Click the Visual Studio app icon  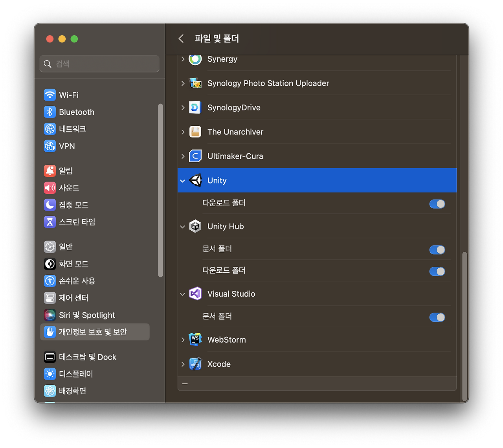pos(195,294)
